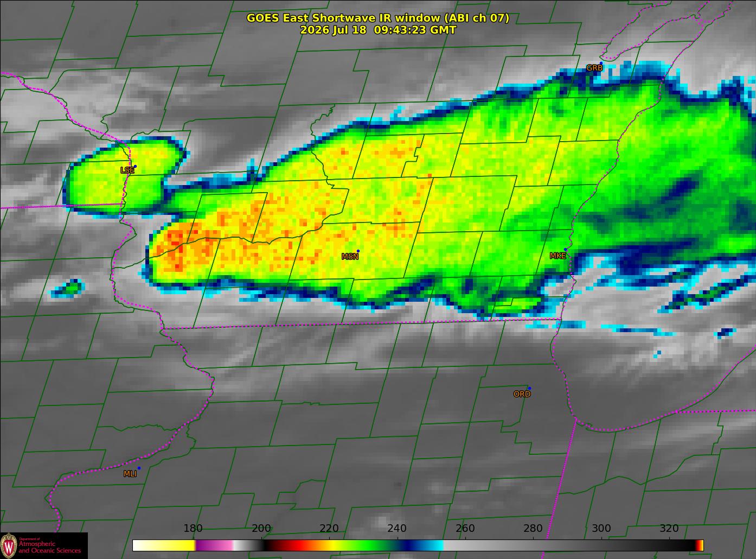Click the 280 value on the colorbar
Viewport: 756px width, 559px height.
(533, 529)
